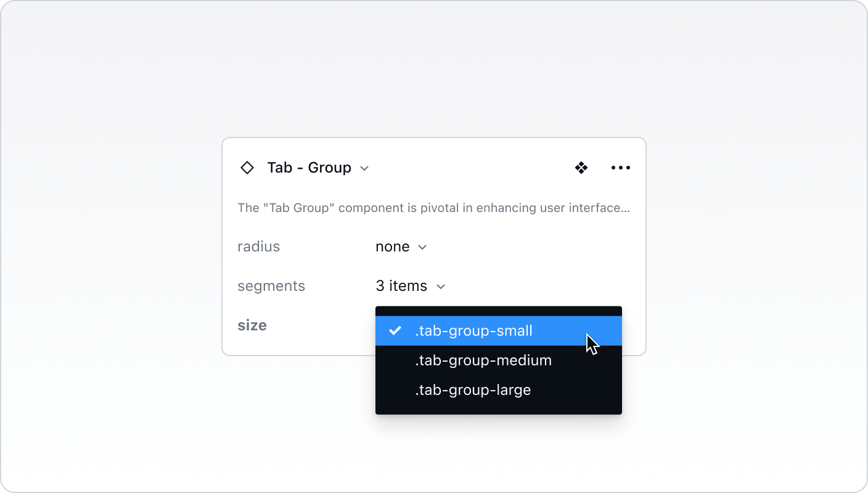Click the dark padding below .tab-group-large
This screenshot has width=868, height=493.
[x=498, y=408]
